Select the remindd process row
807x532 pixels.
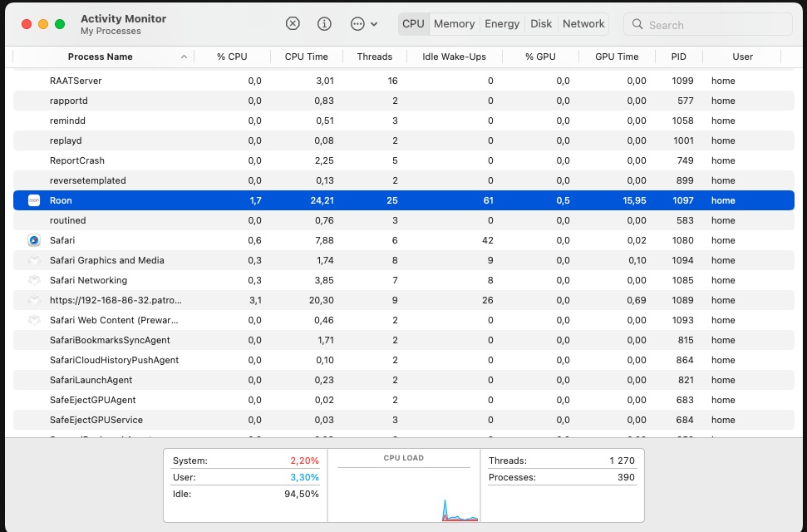click(404, 121)
